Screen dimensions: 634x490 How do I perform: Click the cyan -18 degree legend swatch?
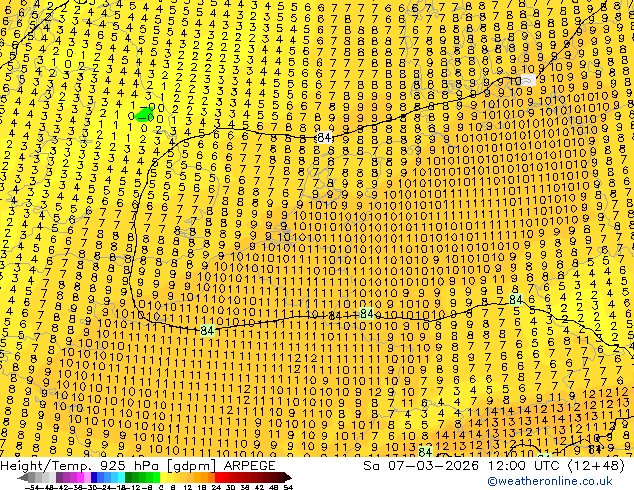pyautogui.click(x=121, y=478)
